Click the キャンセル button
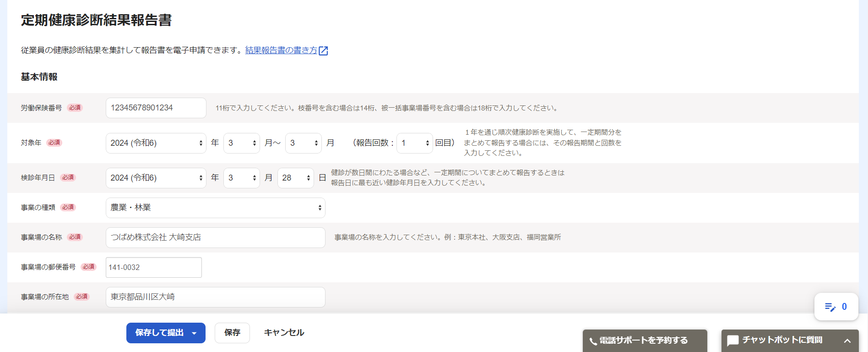 coord(284,333)
